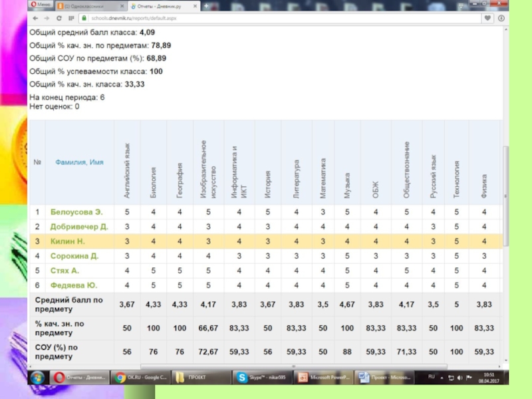This screenshot has width=532, height=399.
Task: Reload the page with refresh icon
Action: [59, 18]
